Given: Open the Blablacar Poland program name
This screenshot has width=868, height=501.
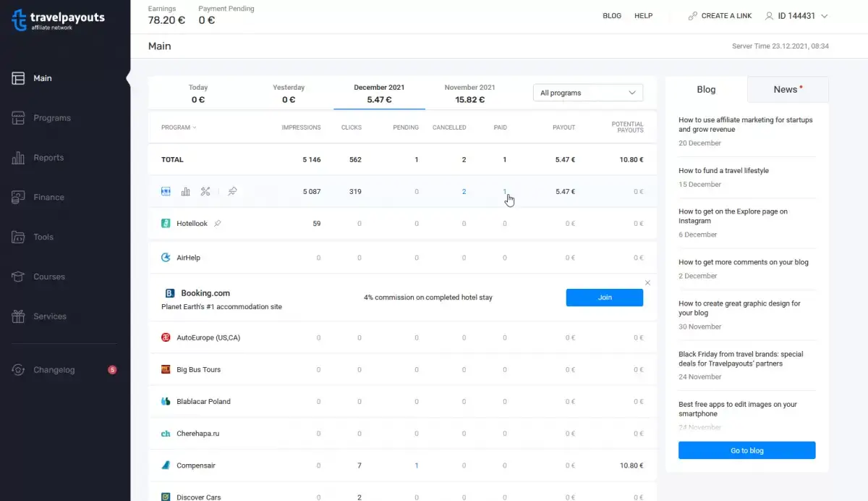Looking at the screenshot, I should [x=203, y=401].
